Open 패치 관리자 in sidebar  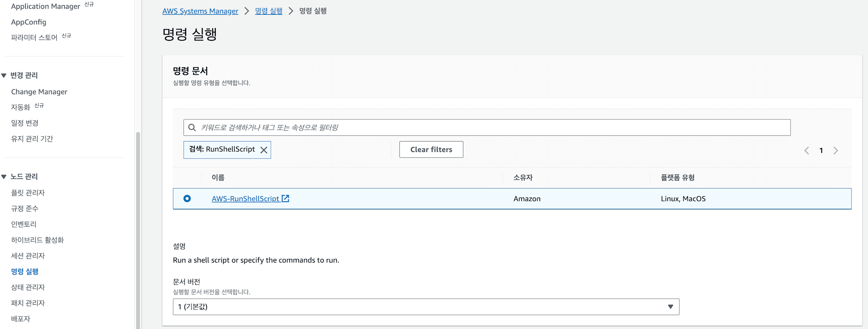click(x=28, y=303)
